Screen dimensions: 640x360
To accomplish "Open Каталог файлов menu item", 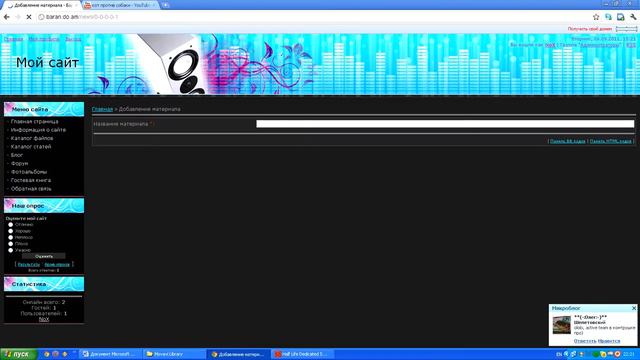I will coord(32,138).
